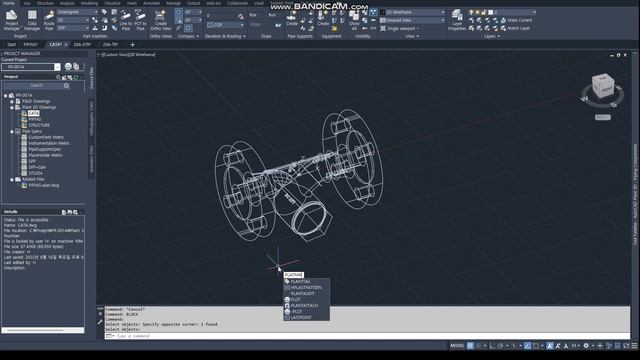Open the Unassigned line number dropdown
This screenshot has height=360, width=640.
point(78,12)
